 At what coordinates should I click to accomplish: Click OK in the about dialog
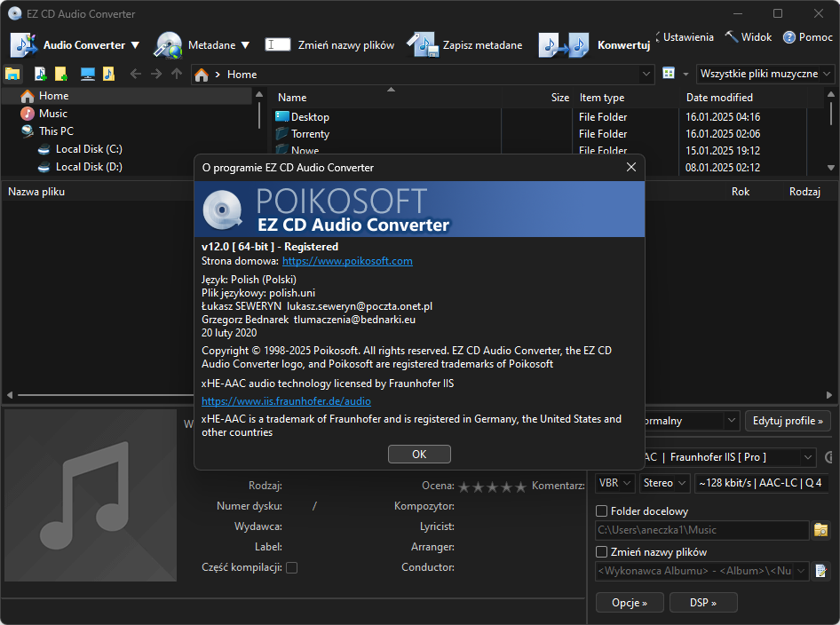tap(419, 455)
